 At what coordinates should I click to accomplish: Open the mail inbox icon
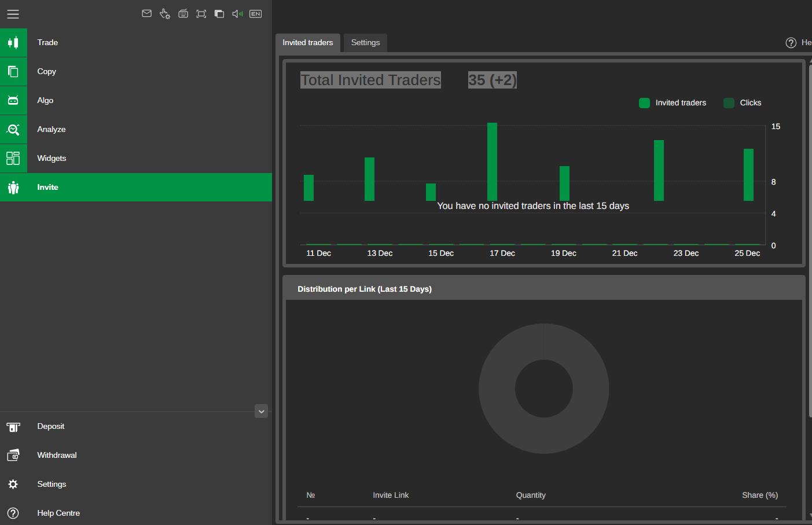click(147, 13)
